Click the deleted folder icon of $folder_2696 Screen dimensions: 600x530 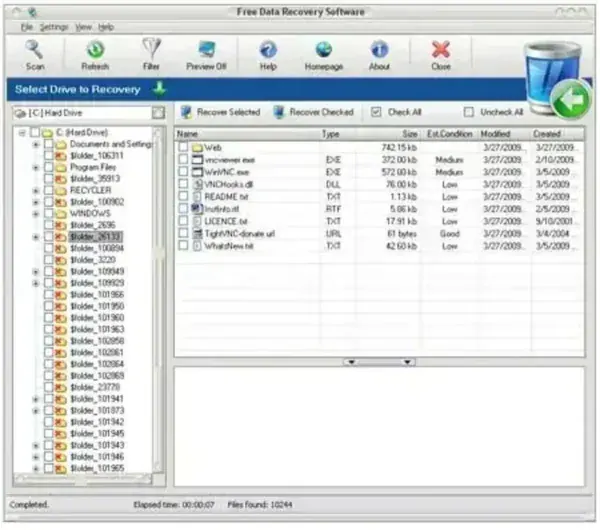[x=61, y=225]
